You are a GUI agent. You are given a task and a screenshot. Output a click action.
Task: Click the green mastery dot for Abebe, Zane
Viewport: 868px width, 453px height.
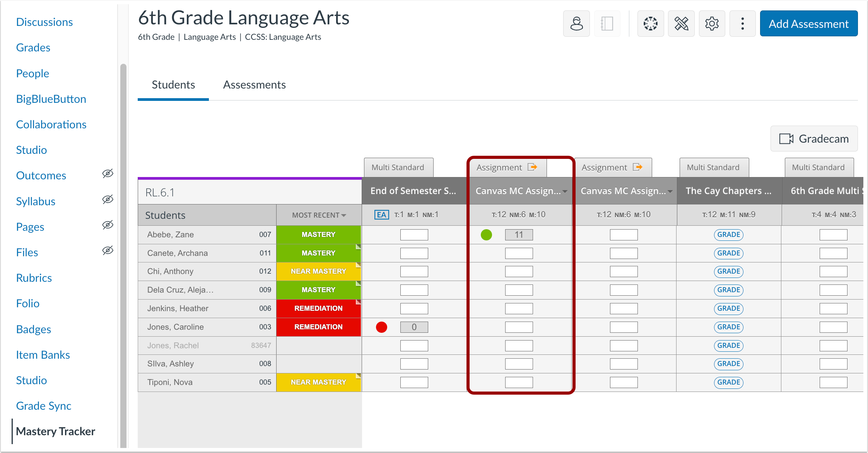pos(486,234)
